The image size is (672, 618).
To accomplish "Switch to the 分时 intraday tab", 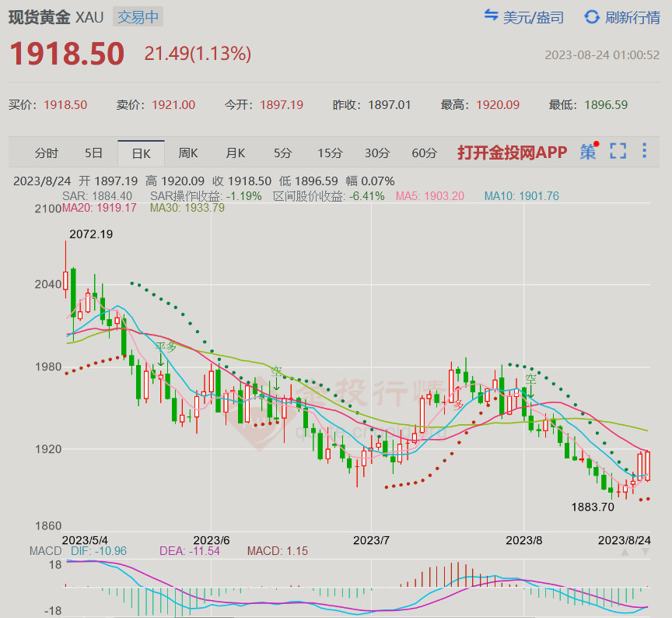I will coord(47,153).
